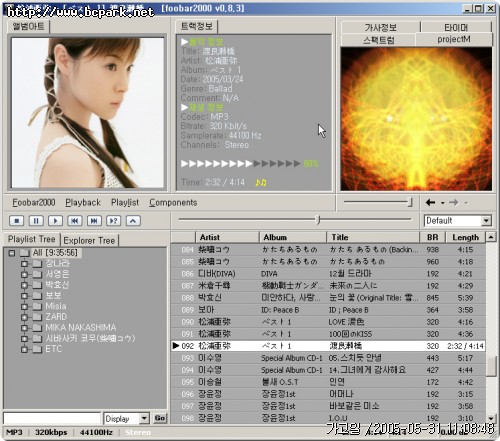Expand the ZARD folder
The width and height of the screenshot is (500, 441).
tap(24, 317)
